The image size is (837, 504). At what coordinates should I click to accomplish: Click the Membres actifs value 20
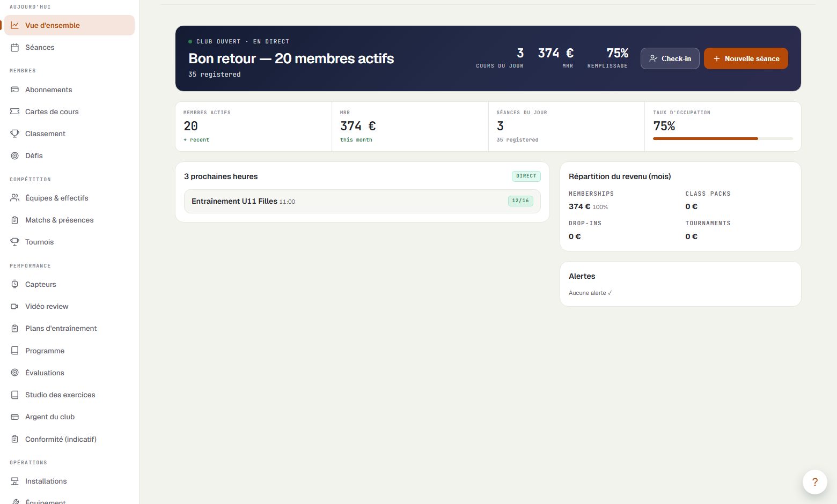tap(191, 126)
